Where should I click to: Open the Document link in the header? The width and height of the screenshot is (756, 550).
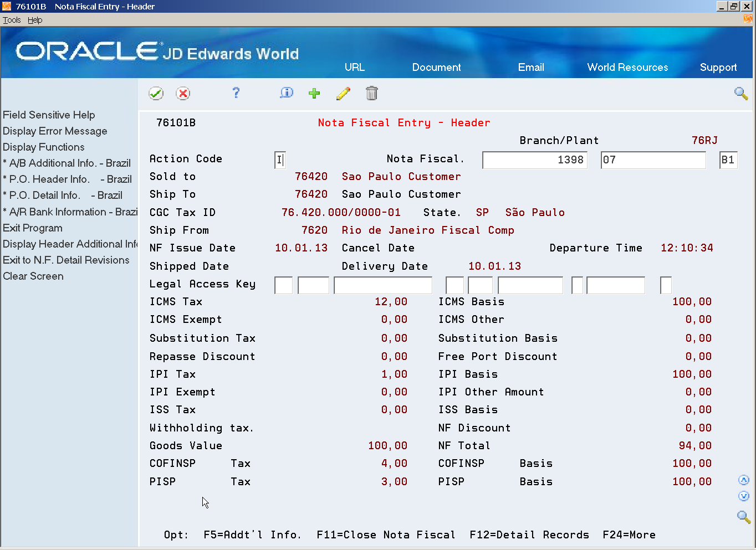click(x=436, y=67)
